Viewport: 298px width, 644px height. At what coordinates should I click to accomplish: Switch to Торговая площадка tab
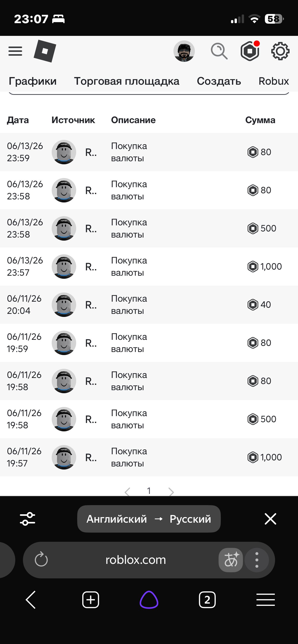(x=127, y=81)
